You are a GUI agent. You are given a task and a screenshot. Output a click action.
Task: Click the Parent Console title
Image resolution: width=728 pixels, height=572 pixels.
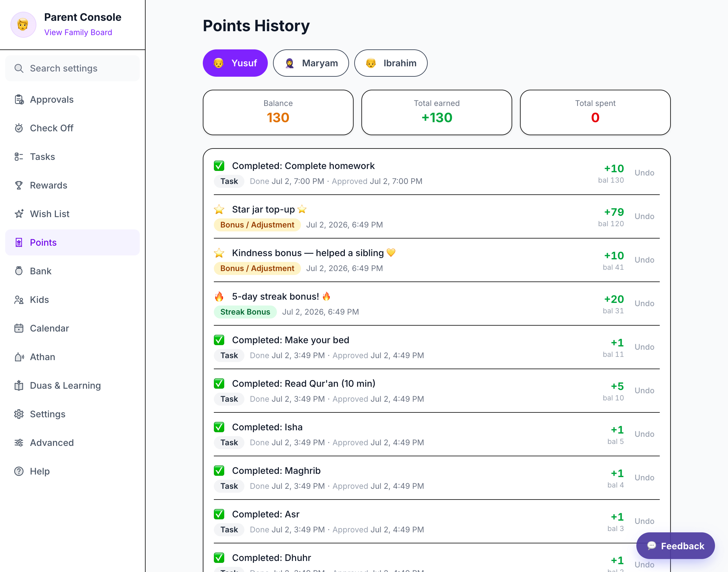click(x=83, y=17)
